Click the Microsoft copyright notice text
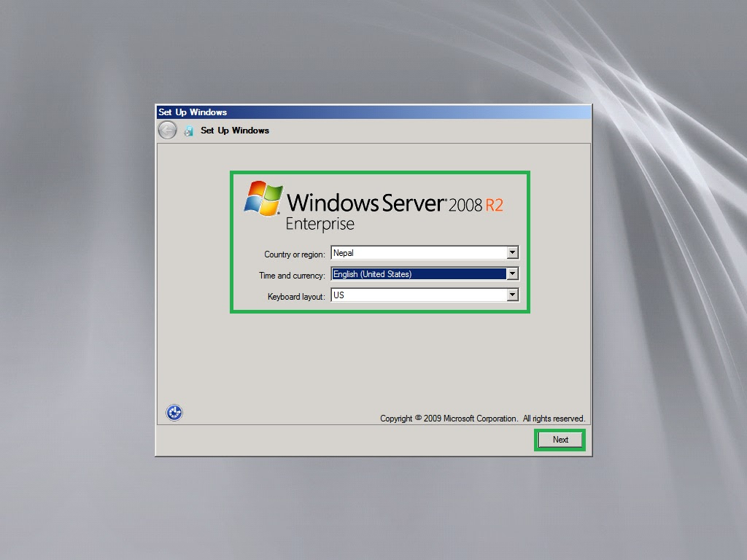The width and height of the screenshot is (747, 560). point(482,419)
